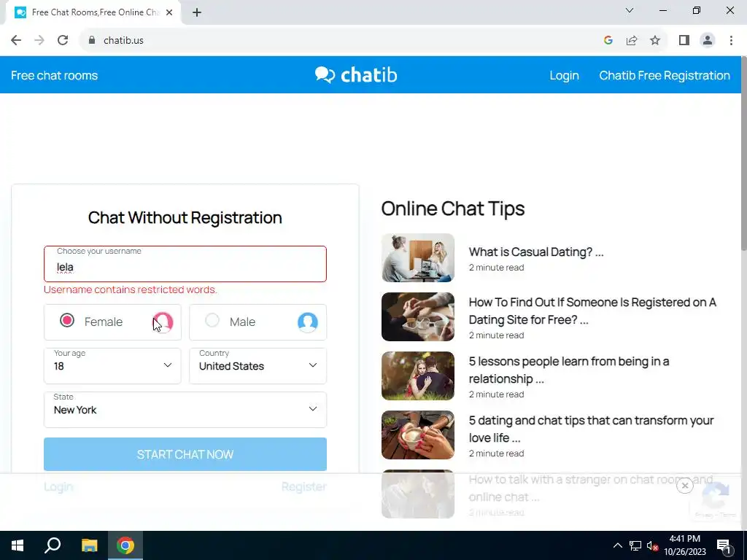
Task: Reload the chatib.us page
Action: (63, 41)
